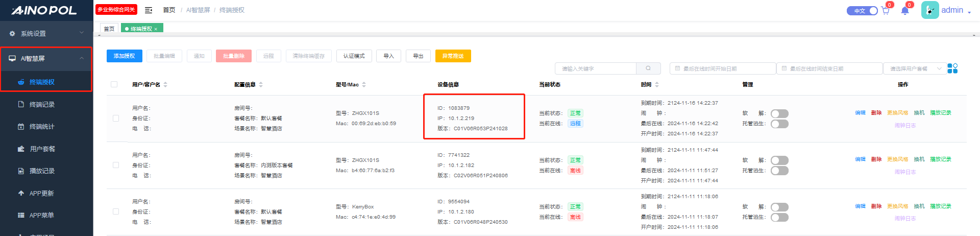The height and width of the screenshot is (236, 980).
Task: Close the 终端授权 tab with x
Action: tap(156, 29)
